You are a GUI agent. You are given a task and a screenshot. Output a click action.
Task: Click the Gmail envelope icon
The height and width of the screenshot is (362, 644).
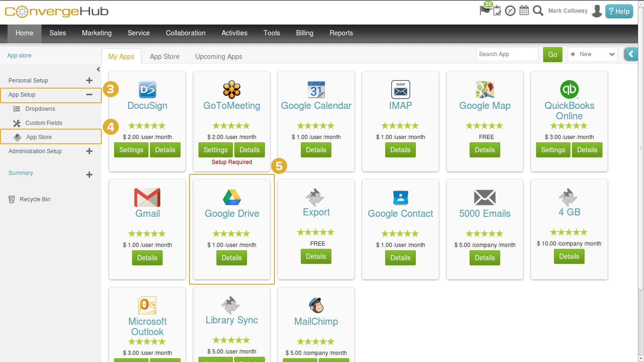[148, 197]
